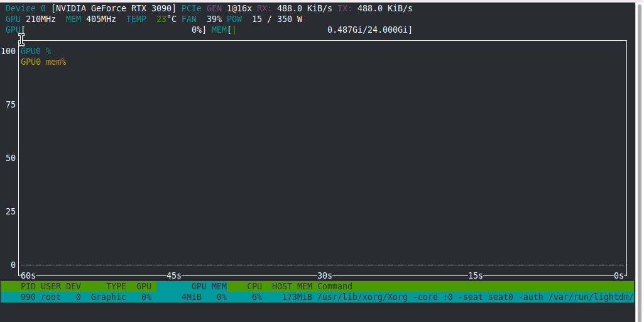Click the TYPE column header
Screen dimensions: 644x322
coord(116,286)
